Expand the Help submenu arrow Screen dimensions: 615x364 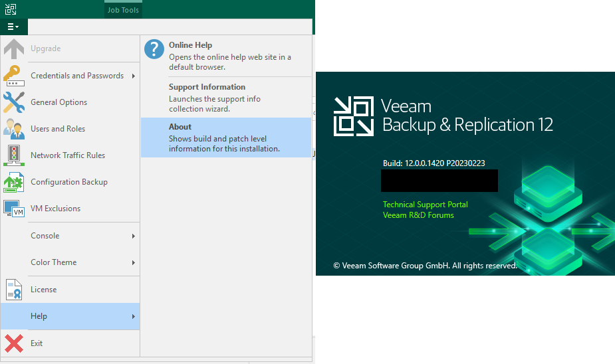tap(134, 316)
